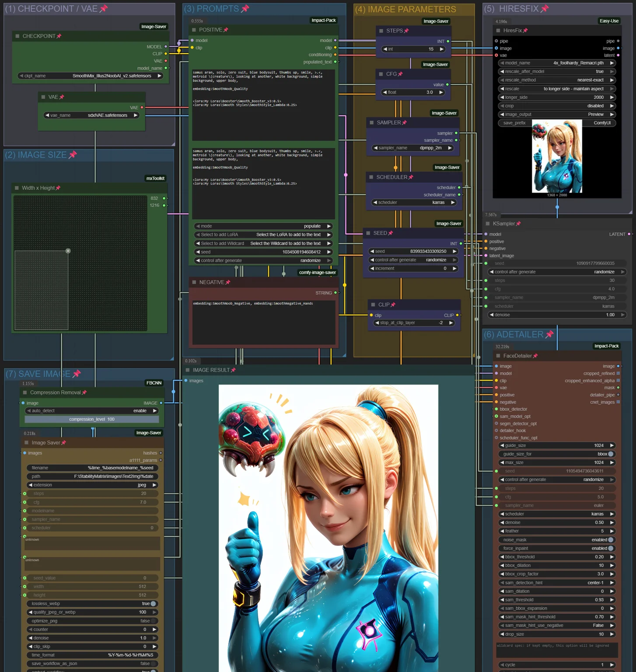Increase longer_side 2000 with right arrow

[612, 98]
